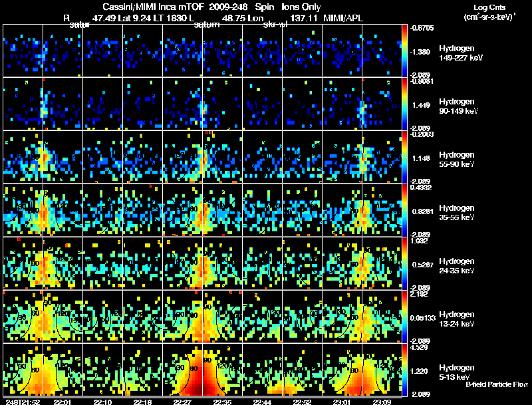Click the colorbar midpoint value '1.148'
The image size is (532, 405).
tap(421, 158)
